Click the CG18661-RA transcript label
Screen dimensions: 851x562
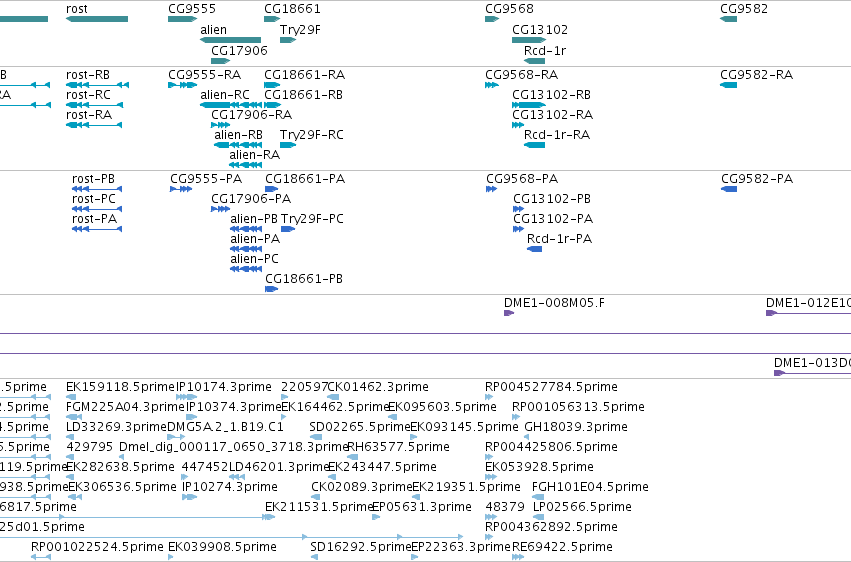[x=304, y=75]
